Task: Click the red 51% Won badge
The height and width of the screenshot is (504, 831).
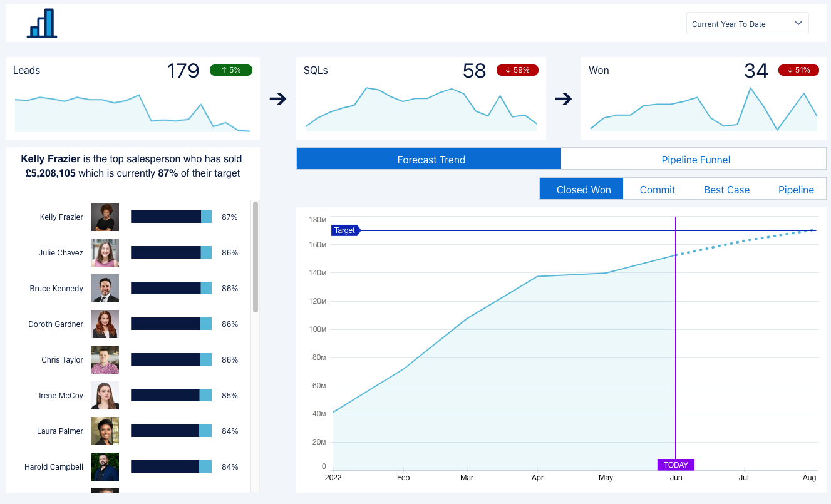Action: pos(798,70)
